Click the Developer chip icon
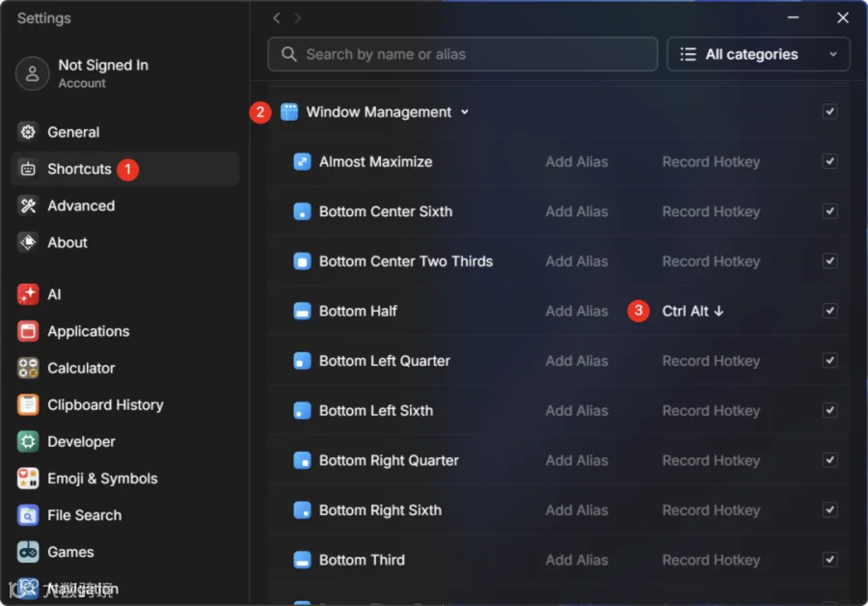 coord(28,442)
